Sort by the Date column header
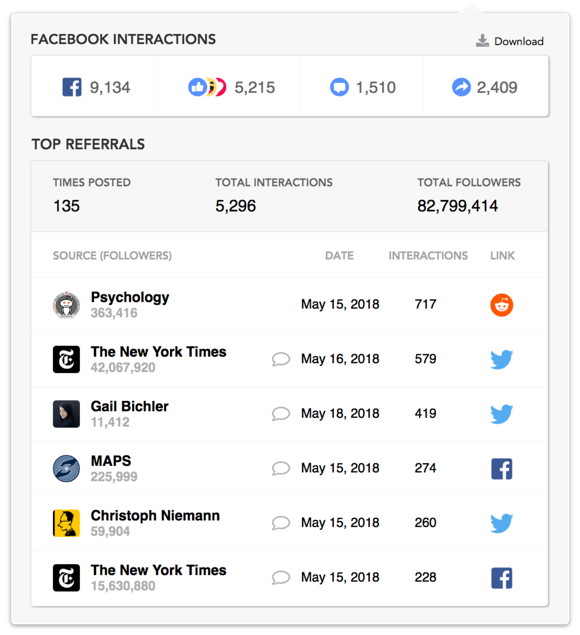580x635 pixels. point(339,256)
